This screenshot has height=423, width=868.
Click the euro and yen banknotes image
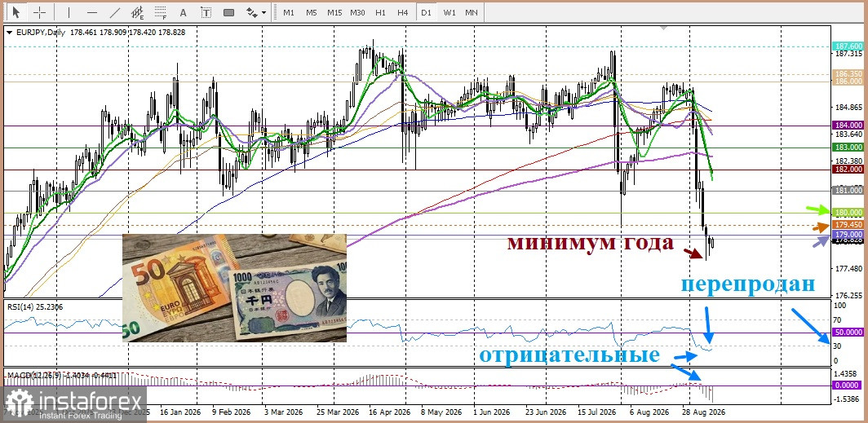[x=235, y=288]
